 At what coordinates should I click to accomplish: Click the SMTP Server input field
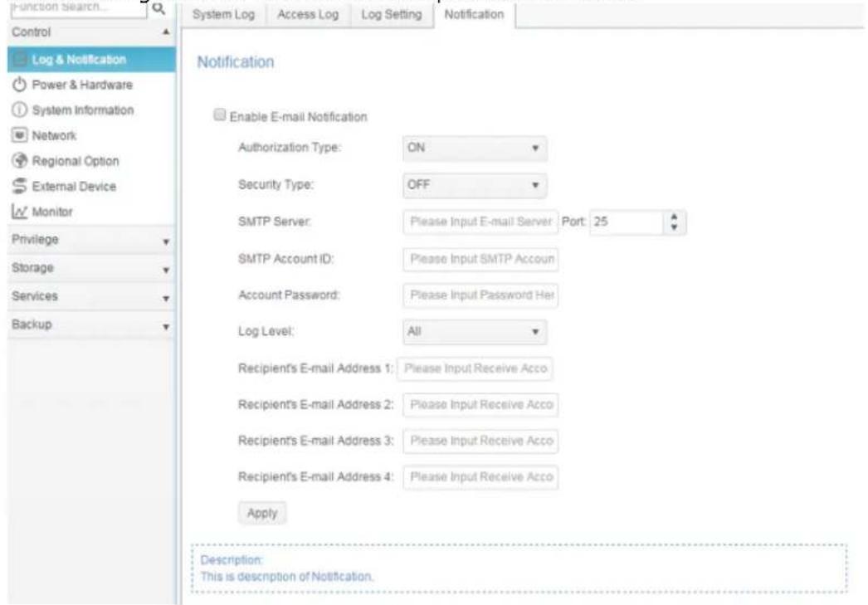[480, 222]
